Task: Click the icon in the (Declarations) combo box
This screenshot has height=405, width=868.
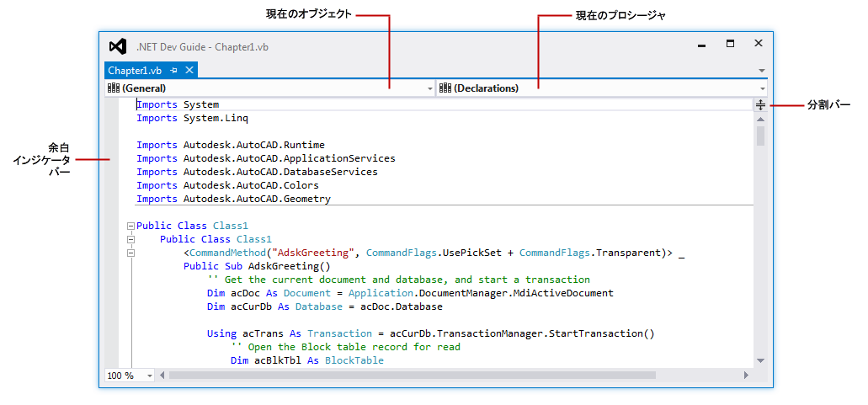Action: pyautogui.click(x=445, y=88)
